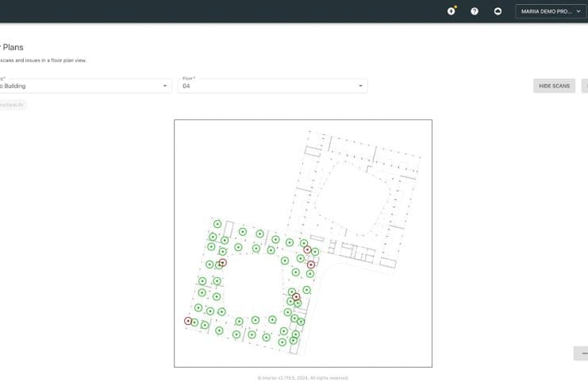Viewport: 588px width, 386px height.
Task: Open the help question mark icon
Action: click(475, 11)
